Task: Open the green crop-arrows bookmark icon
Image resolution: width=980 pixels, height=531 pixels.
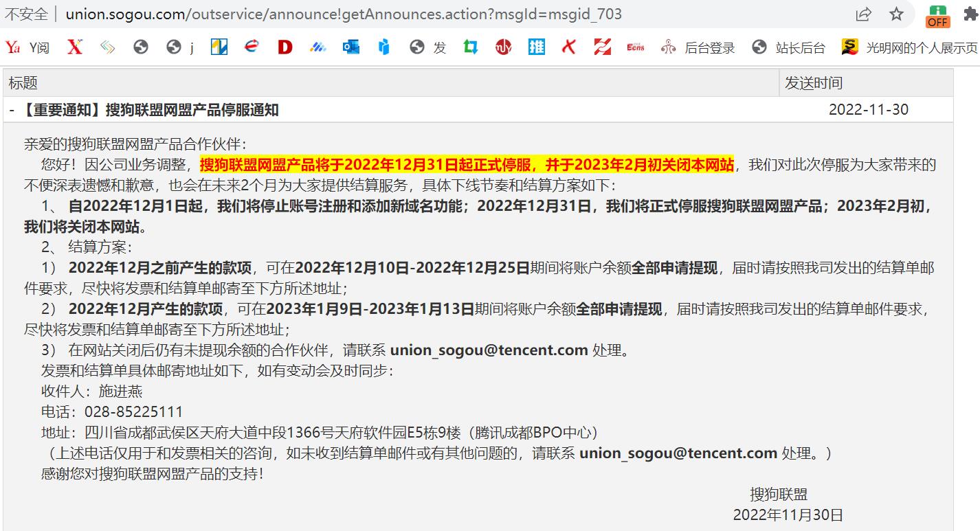Action: (471, 47)
